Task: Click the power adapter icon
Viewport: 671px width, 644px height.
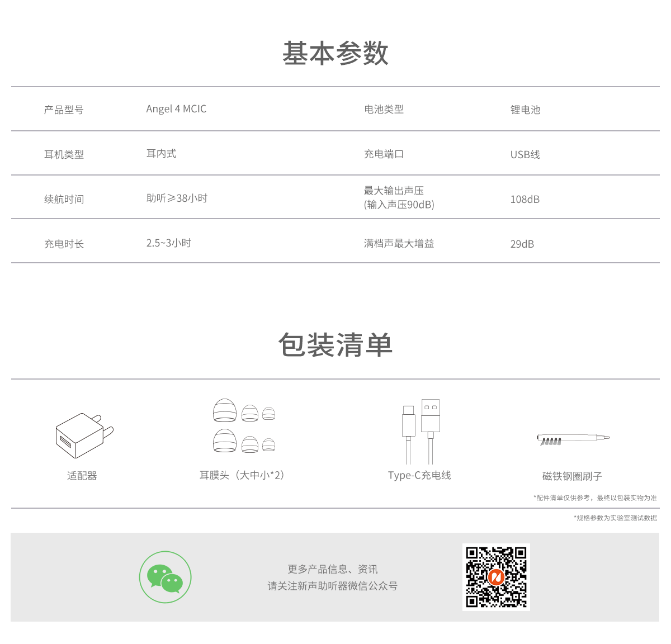Action: [x=84, y=435]
